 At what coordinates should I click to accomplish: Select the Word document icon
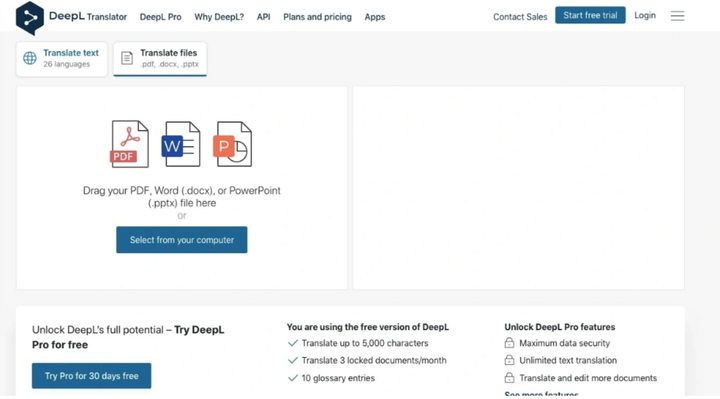[x=181, y=144]
